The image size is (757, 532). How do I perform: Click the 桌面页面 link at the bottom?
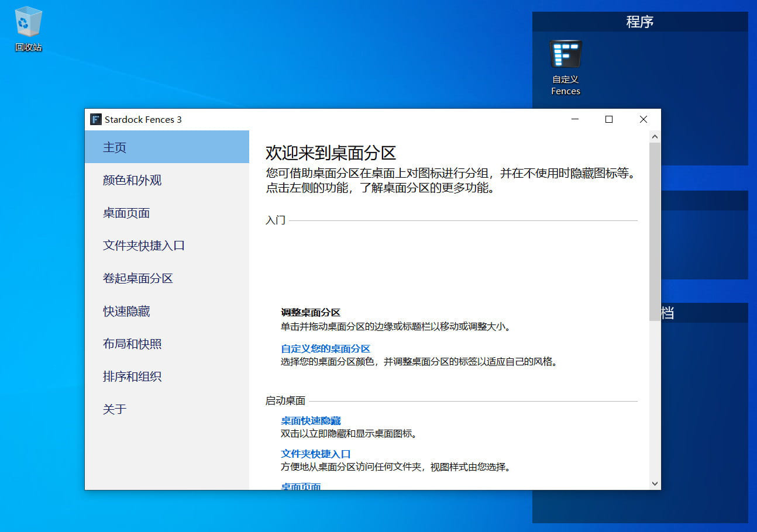pyautogui.click(x=300, y=486)
